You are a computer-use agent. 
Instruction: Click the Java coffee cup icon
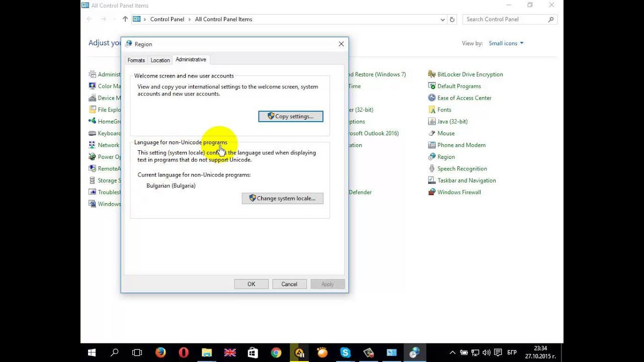432,122
